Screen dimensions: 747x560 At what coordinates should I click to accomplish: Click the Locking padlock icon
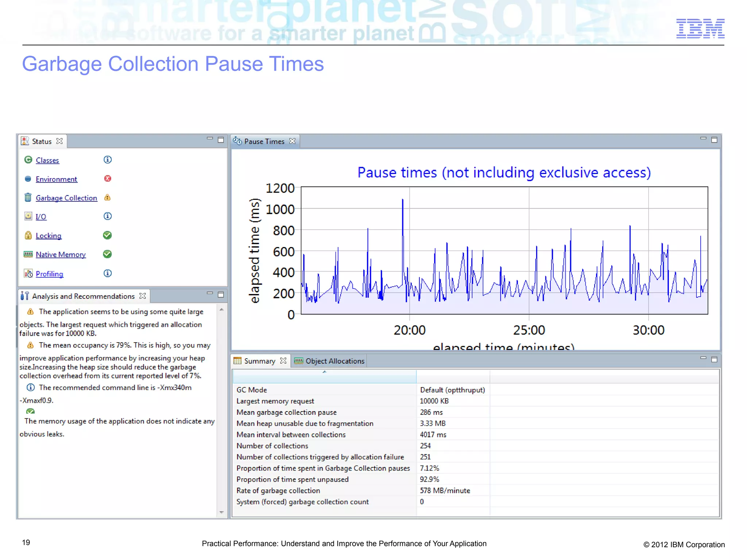click(28, 235)
